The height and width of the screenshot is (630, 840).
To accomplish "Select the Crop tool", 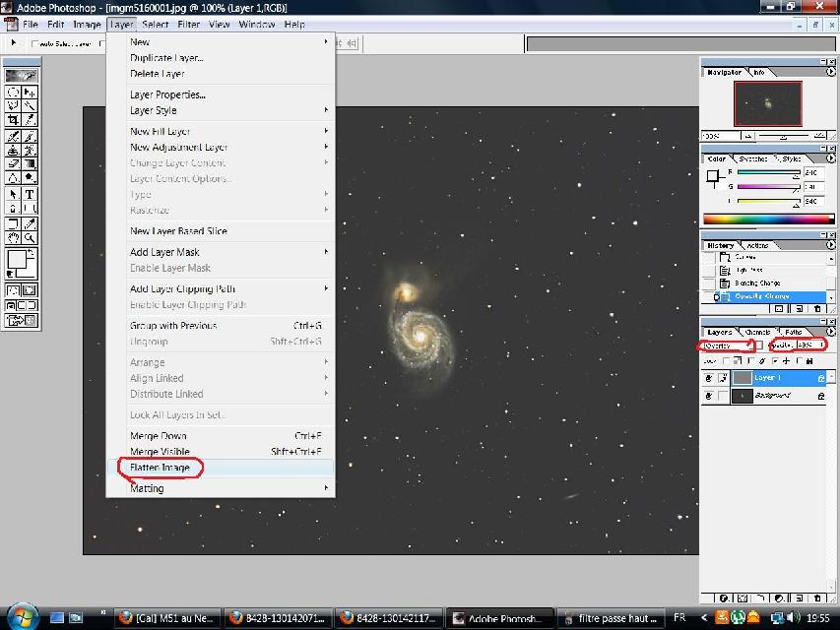I will click(13, 119).
